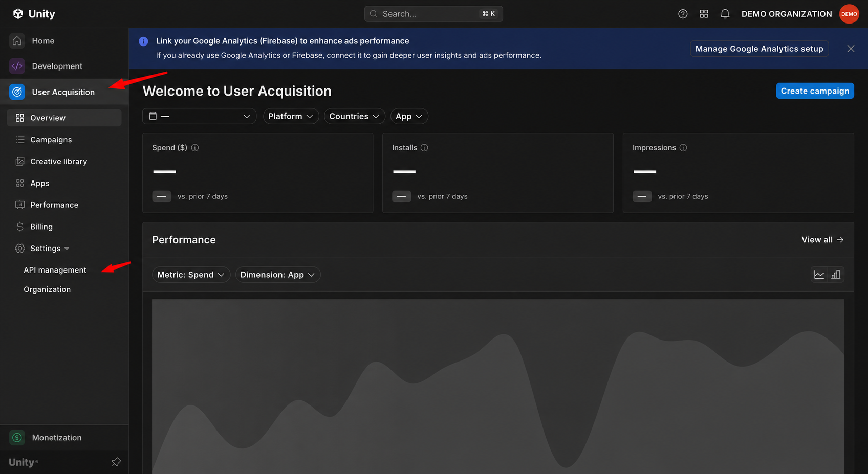The height and width of the screenshot is (474, 868).
Task: Pin the sidebar with the pin icon
Action: point(116,462)
